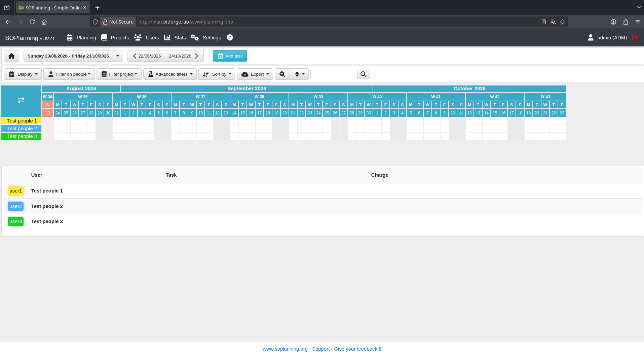644x353 pixels.
Task: Click the October 2026 month header
Action: click(x=469, y=89)
